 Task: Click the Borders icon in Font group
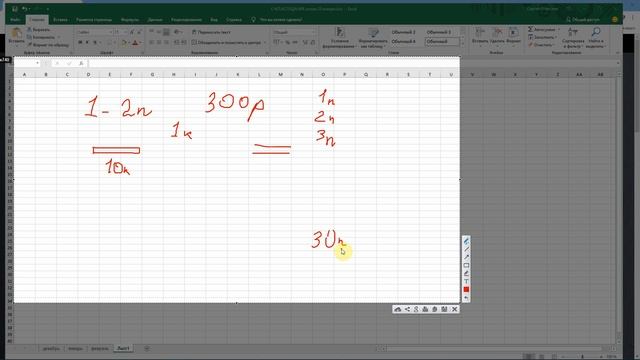pos(110,42)
